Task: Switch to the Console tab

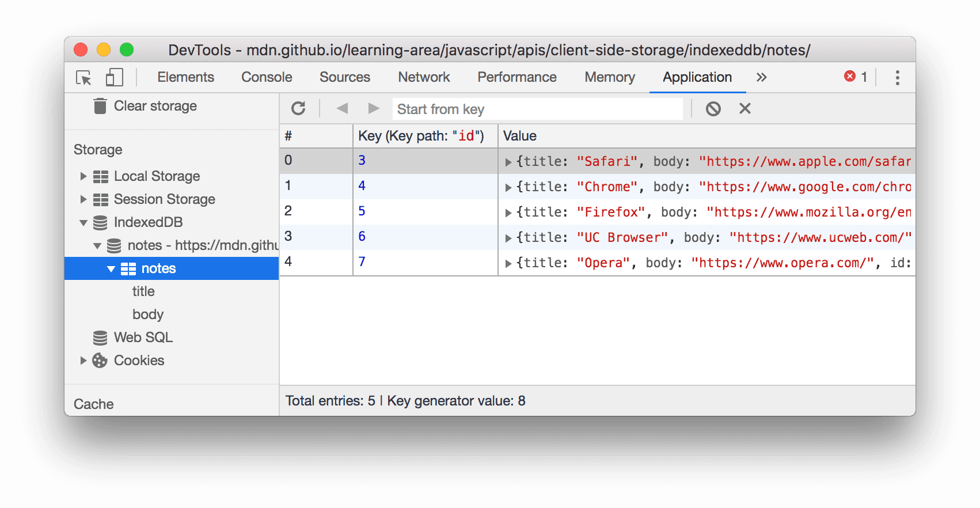Action: pyautogui.click(x=267, y=77)
